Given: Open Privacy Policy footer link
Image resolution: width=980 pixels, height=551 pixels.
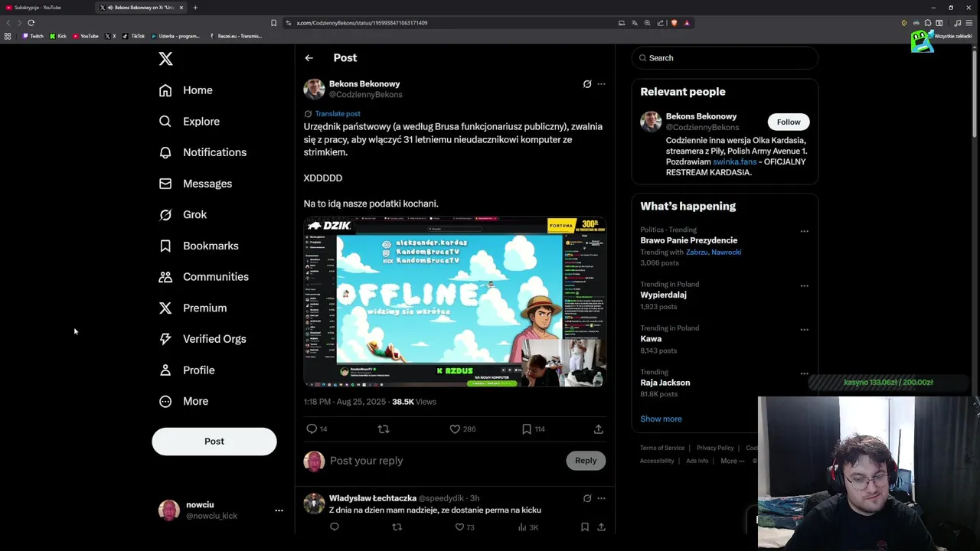Looking at the screenshot, I should (x=715, y=448).
